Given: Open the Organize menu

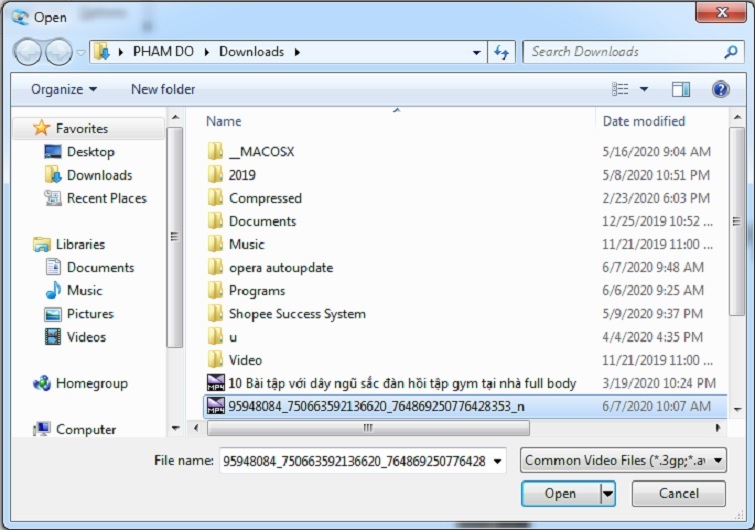Looking at the screenshot, I should tap(64, 89).
